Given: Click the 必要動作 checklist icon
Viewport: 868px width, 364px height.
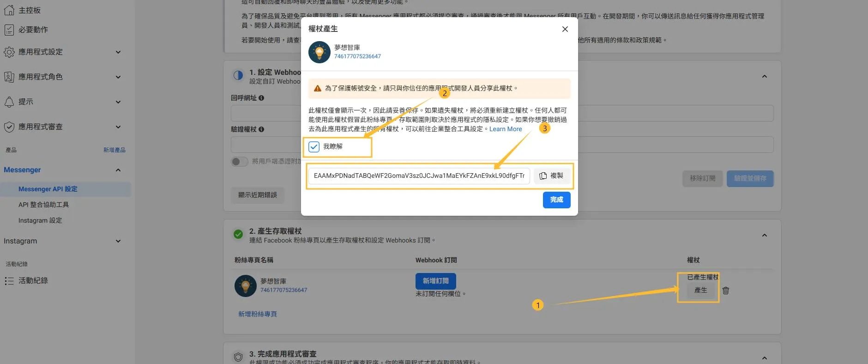Looking at the screenshot, I should click(x=9, y=30).
